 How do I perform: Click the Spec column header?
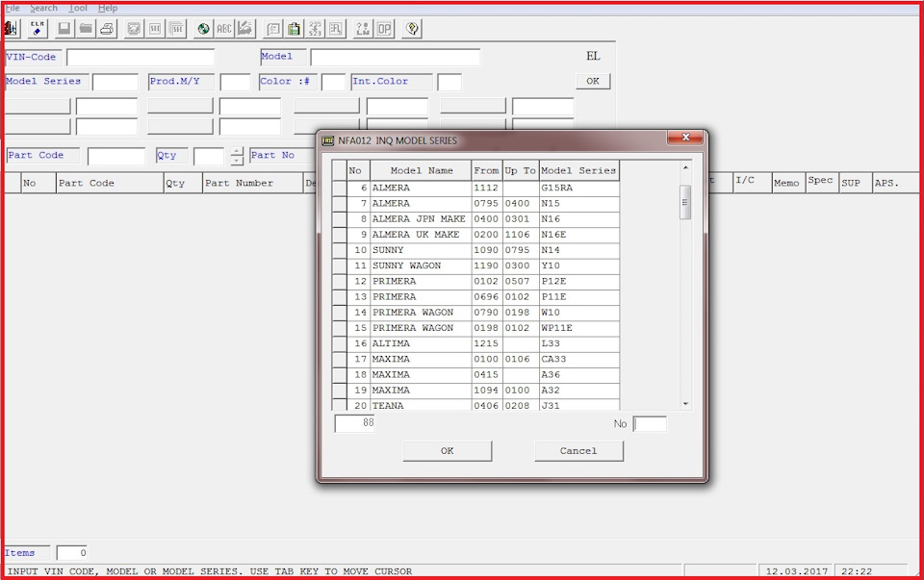pos(821,183)
